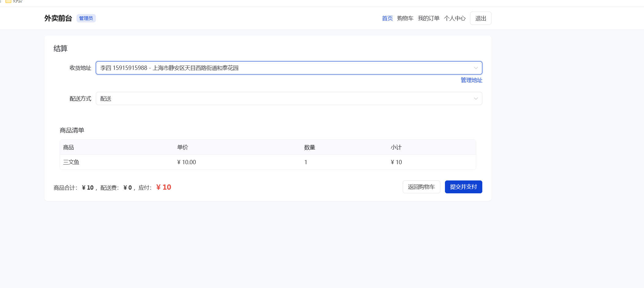644x288 pixels.
Task: Click the 商品 column header
Action: click(x=68, y=147)
